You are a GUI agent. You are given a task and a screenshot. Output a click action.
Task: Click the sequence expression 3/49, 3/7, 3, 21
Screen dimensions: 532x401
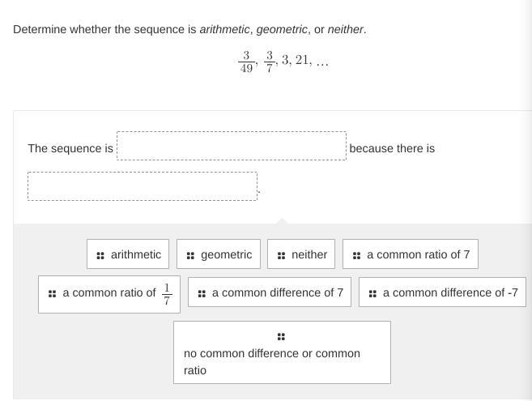pos(283,61)
